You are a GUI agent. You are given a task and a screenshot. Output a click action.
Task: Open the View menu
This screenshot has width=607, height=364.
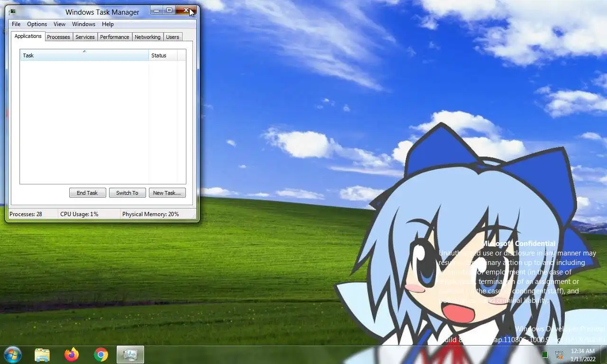59,24
